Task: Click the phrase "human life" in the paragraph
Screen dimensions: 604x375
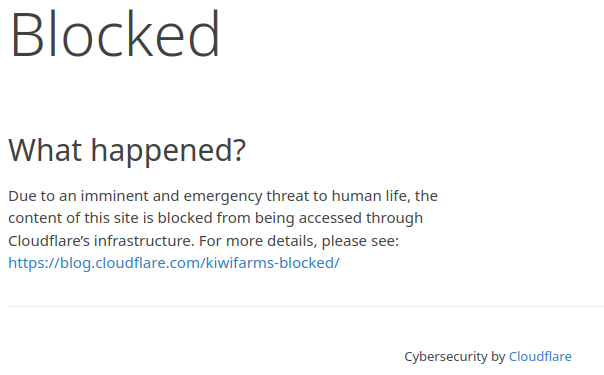Action: (369, 196)
